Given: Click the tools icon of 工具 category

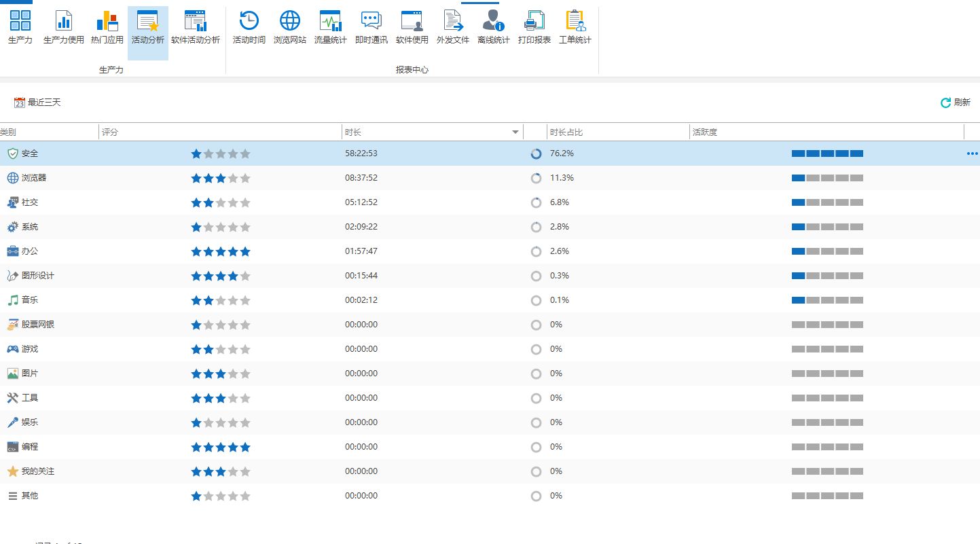Looking at the screenshot, I should click(13, 398).
